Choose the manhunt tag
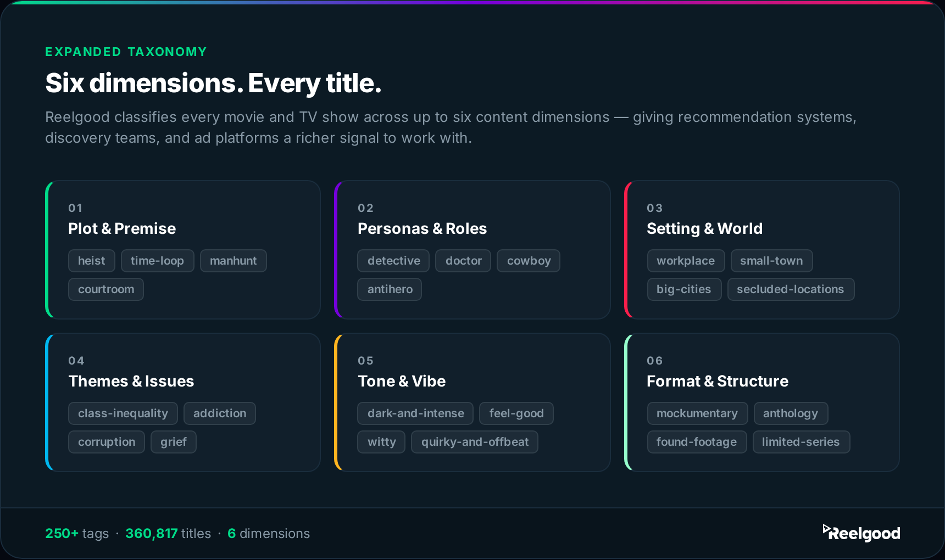This screenshot has width=945, height=560. [233, 261]
